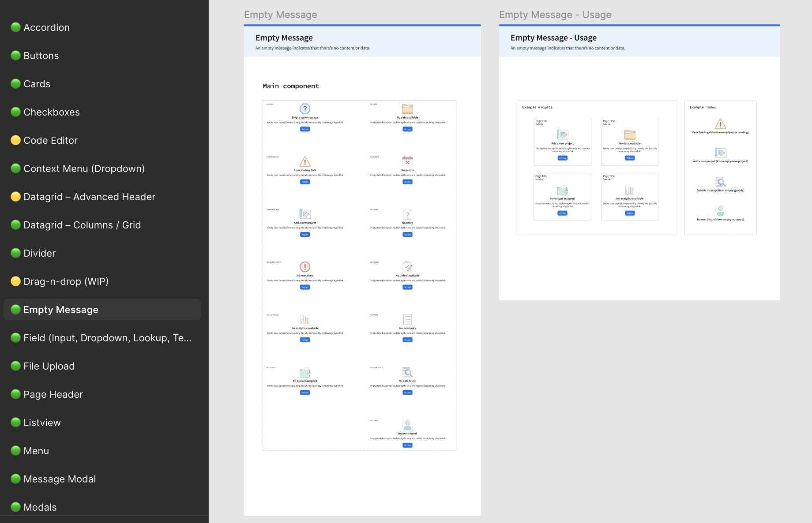Select the warning icon in Example index list
Image resolution: width=812 pixels, height=523 pixels.
[720, 124]
